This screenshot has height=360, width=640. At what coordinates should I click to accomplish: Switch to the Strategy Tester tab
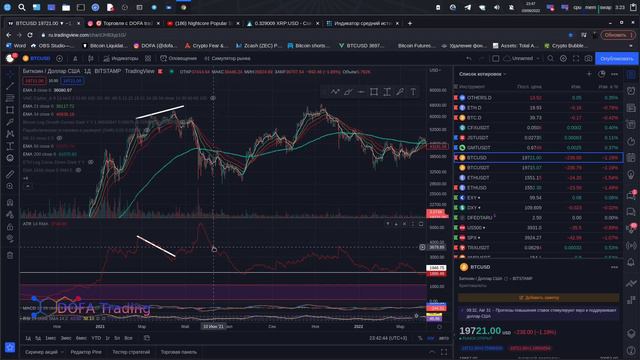[131, 352]
